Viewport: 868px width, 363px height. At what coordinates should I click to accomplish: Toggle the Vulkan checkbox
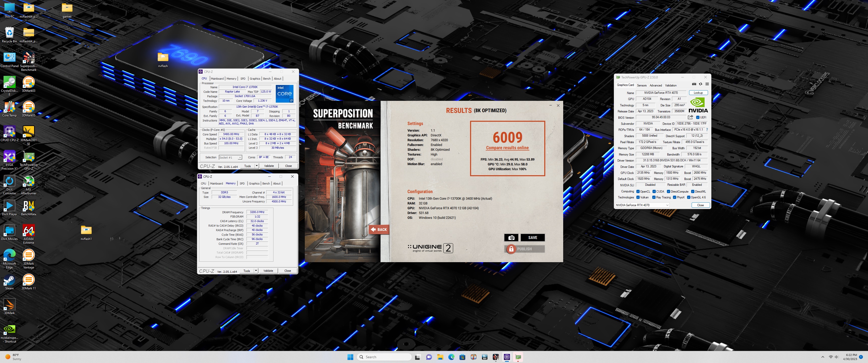pos(638,197)
